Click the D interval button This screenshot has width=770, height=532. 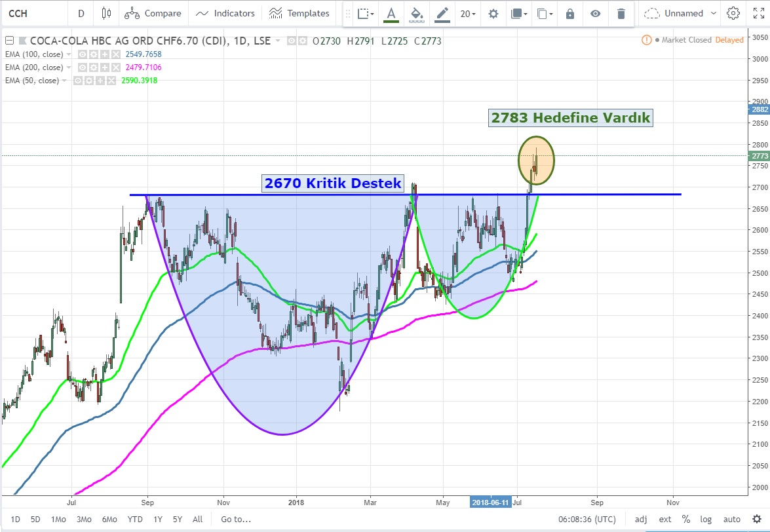[x=81, y=13]
